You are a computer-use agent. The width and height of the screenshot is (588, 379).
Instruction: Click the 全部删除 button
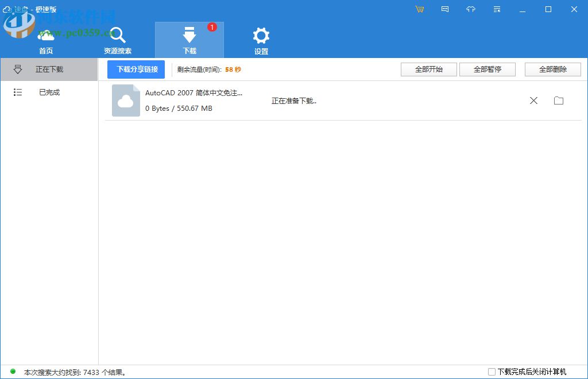click(552, 69)
